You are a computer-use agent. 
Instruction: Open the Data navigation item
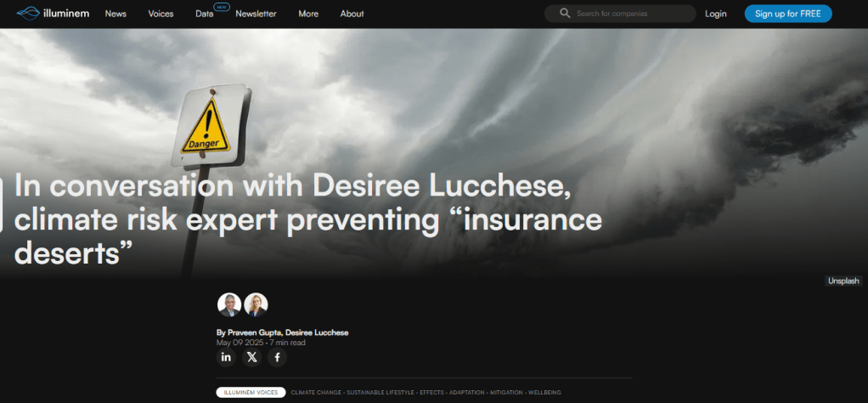pyautogui.click(x=204, y=14)
